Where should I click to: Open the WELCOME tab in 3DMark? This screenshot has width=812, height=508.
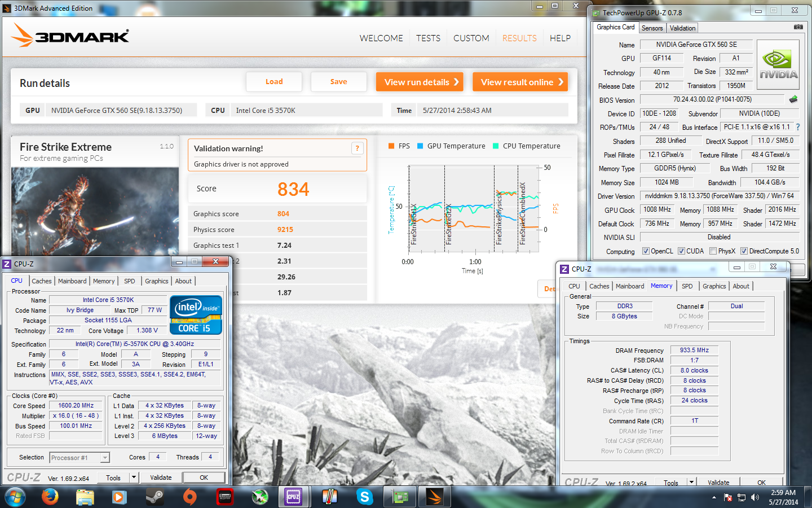[381, 38]
